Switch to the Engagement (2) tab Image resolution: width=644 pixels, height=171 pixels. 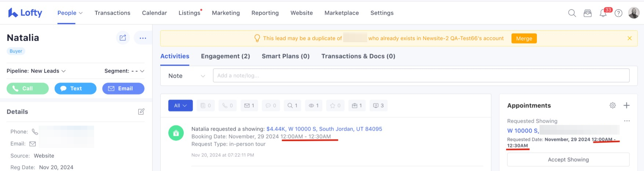point(225,56)
